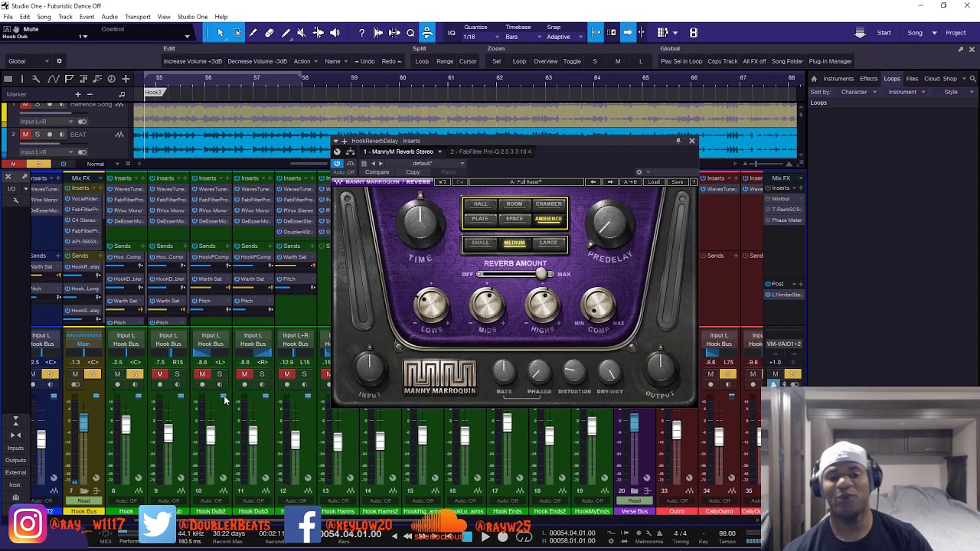The image size is (980, 551).
Task: Select the Listen speaker tool
Action: [x=335, y=33]
